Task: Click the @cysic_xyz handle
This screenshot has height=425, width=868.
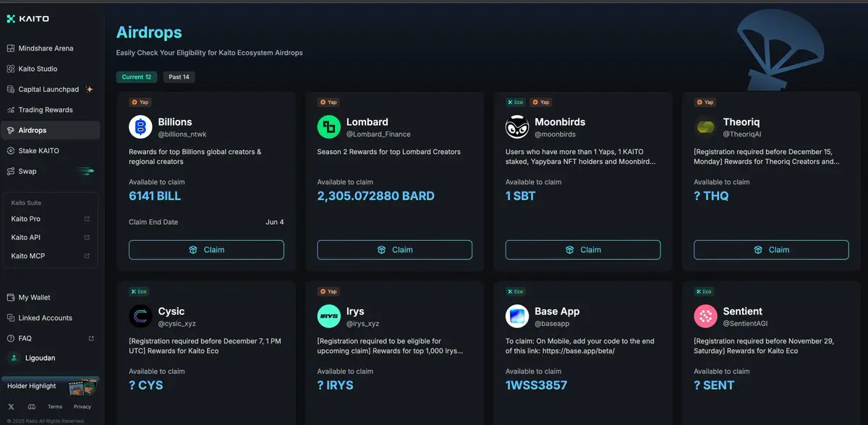Action: [x=177, y=324]
